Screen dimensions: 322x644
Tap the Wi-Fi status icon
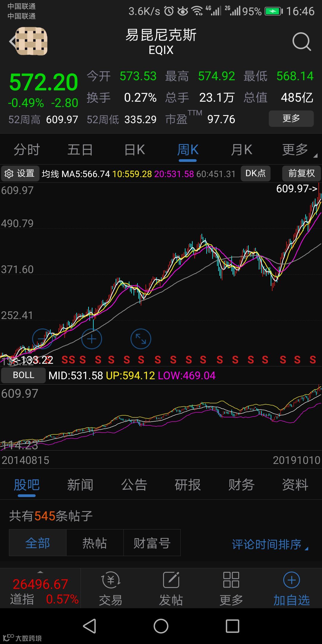pos(197,11)
